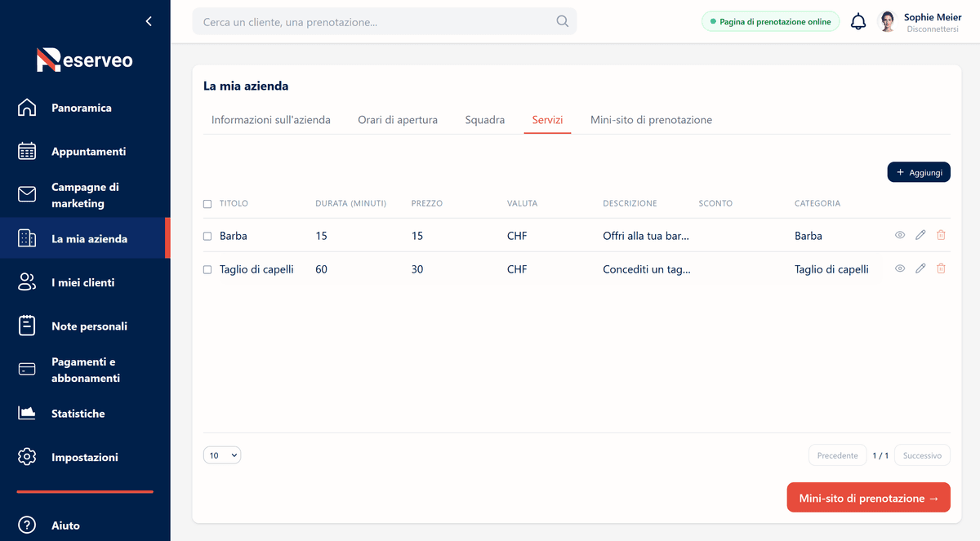Click the Impostazioni gear icon
Image resolution: width=980 pixels, height=541 pixels.
coord(27,457)
